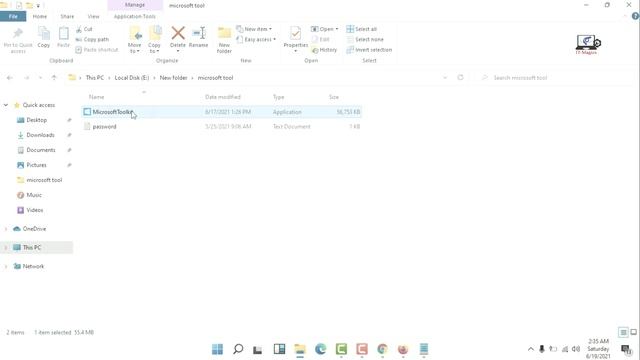Viewport: 640px width, 360px height.
Task: Open Pictures in Quick access
Action: (36, 165)
